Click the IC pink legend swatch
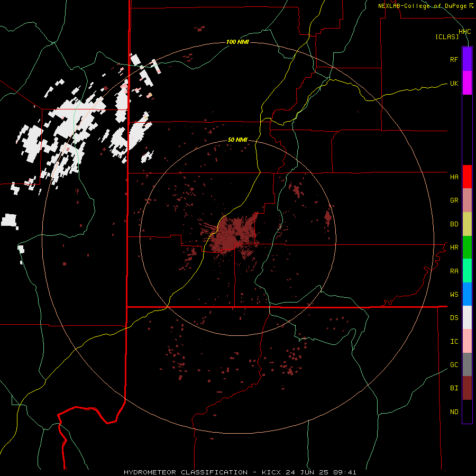476x476 pixels. click(x=467, y=341)
